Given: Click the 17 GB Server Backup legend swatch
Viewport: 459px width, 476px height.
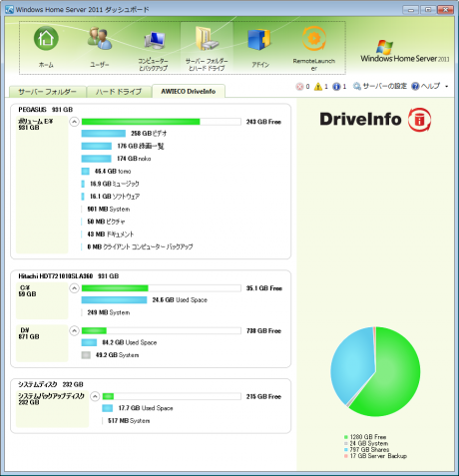Looking at the screenshot, I should pos(346,456).
